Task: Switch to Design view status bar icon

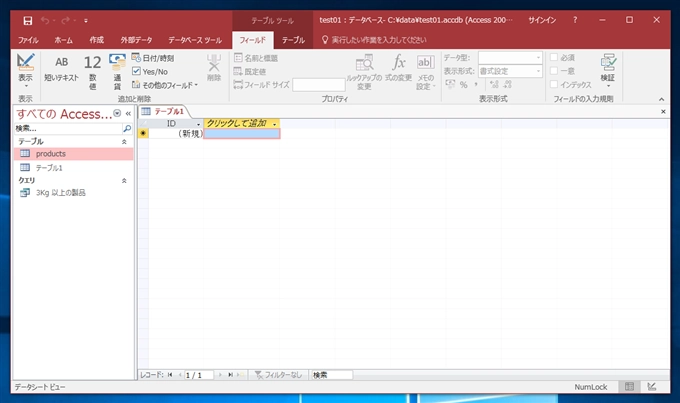Action: (x=651, y=387)
